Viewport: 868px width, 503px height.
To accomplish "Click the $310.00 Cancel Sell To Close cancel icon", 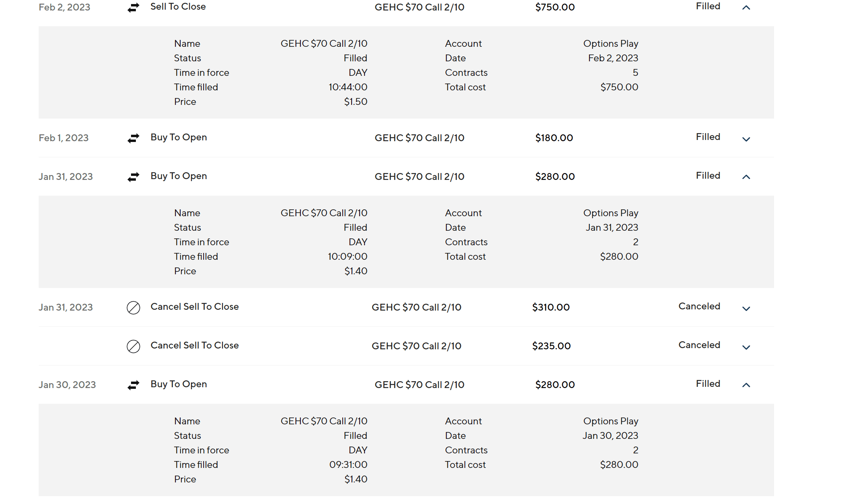I will pos(133,308).
